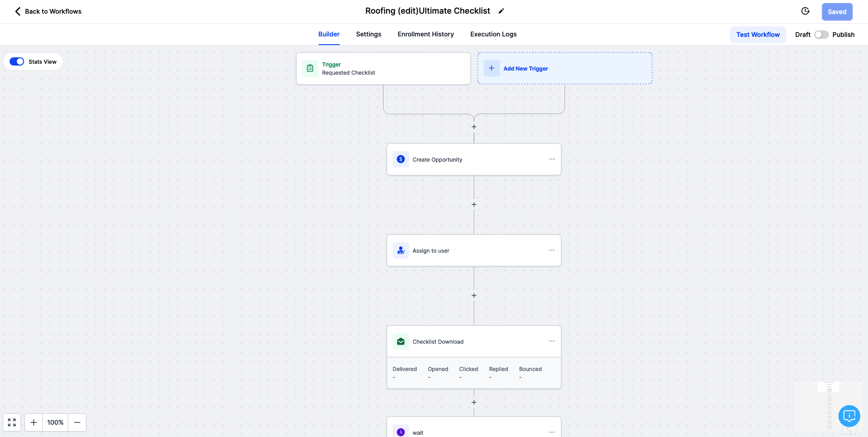
Task: Open the help chat bubble icon
Action: pyautogui.click(x=849, y=416)
